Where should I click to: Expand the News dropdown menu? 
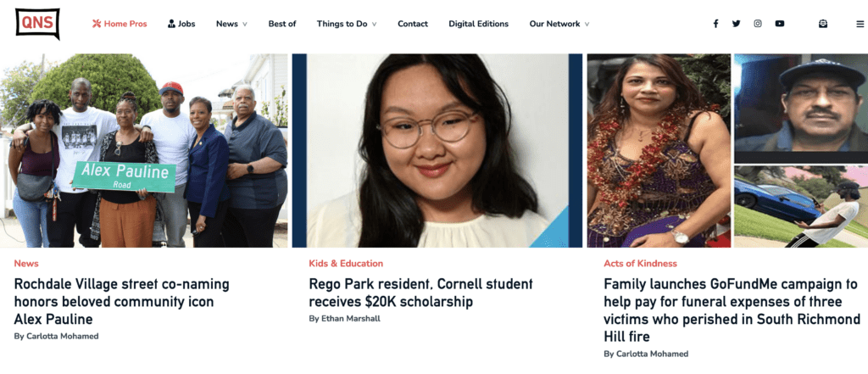[x=231, y=24]
